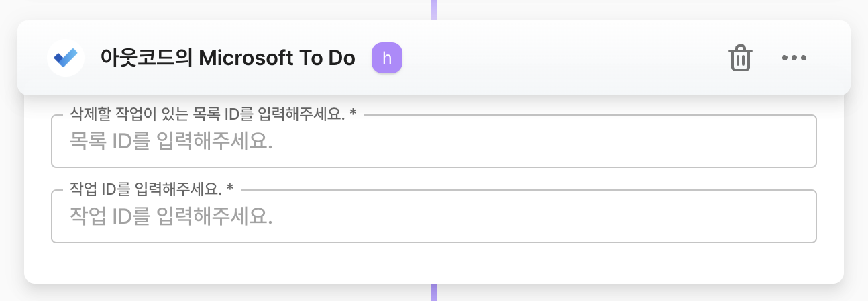Click the purple connector line below the card
868x301 pixels.
pos(434,292)
